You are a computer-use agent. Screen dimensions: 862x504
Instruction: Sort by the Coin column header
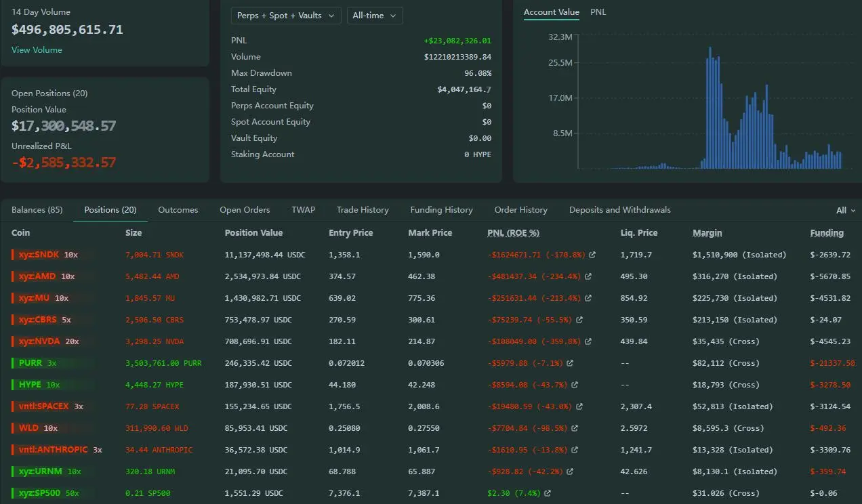21,232
